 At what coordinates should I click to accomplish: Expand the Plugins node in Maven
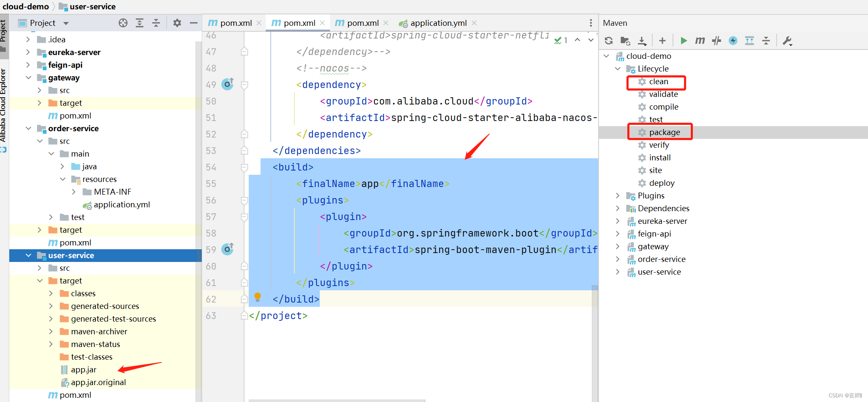click(618, 195)
